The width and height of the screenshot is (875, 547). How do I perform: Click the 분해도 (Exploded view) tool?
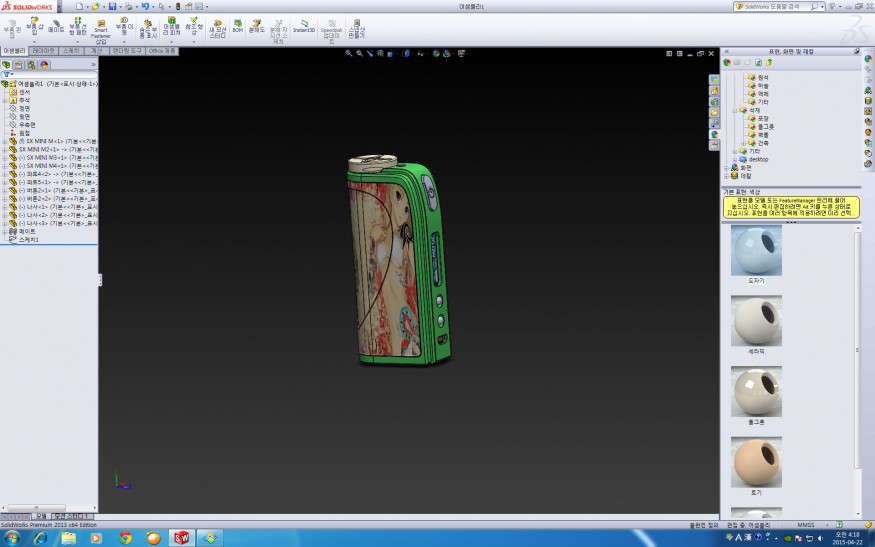(x=256, y=26)
